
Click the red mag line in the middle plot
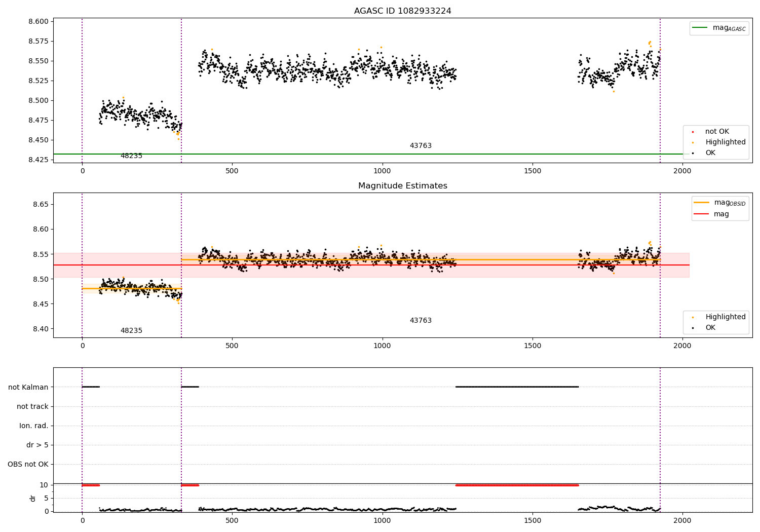click(371, 265)
